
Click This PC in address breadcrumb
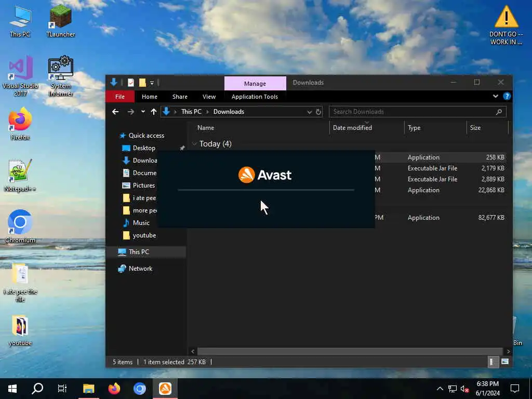(x=191, y=112)
